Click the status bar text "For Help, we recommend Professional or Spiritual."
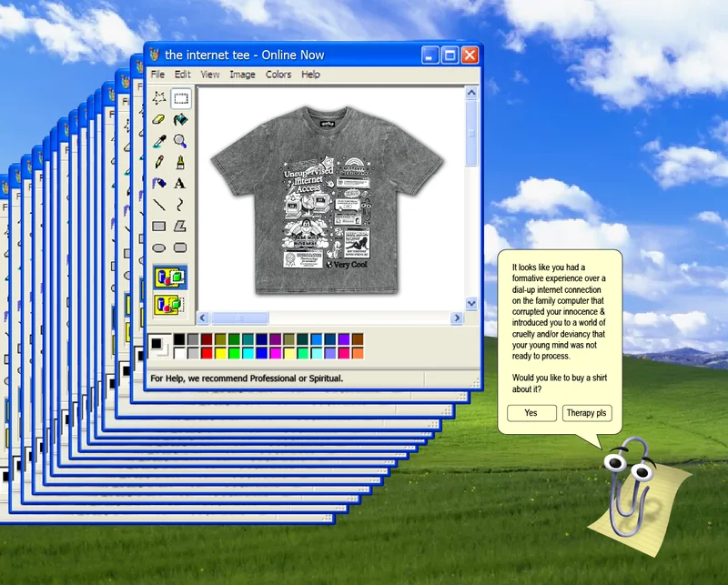Viewport: 728px width, 585px height. [247, 378]
